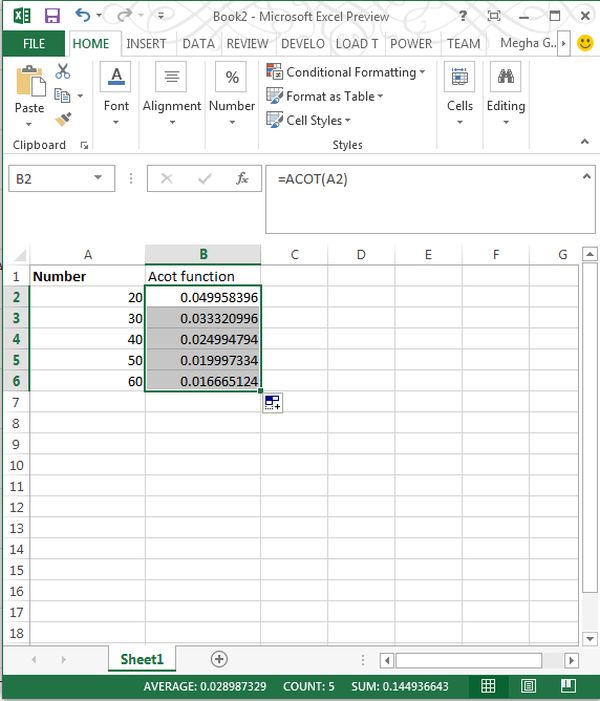Viewport: 600px width, 701px height.
Task: Open Format as Table gallery
Action: [325, 96]
